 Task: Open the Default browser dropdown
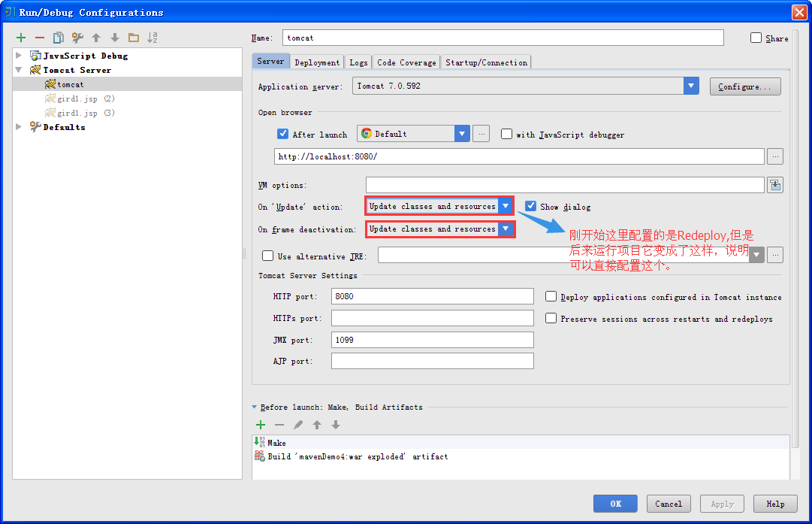click(x=462, y=134)
